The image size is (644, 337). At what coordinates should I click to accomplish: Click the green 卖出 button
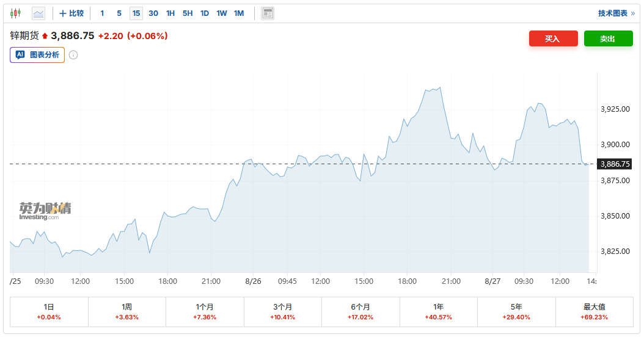(609, 38)
